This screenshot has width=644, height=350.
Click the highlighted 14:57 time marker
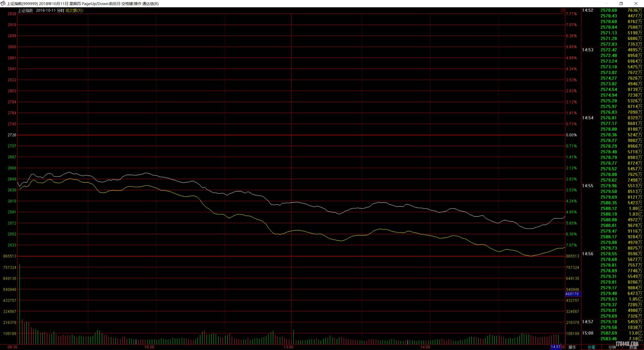coord(556,347)
